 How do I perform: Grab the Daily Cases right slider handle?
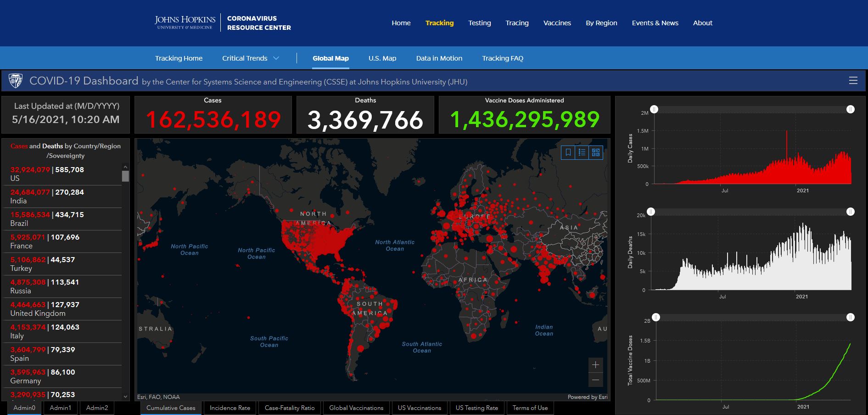[x=851, y=109]
